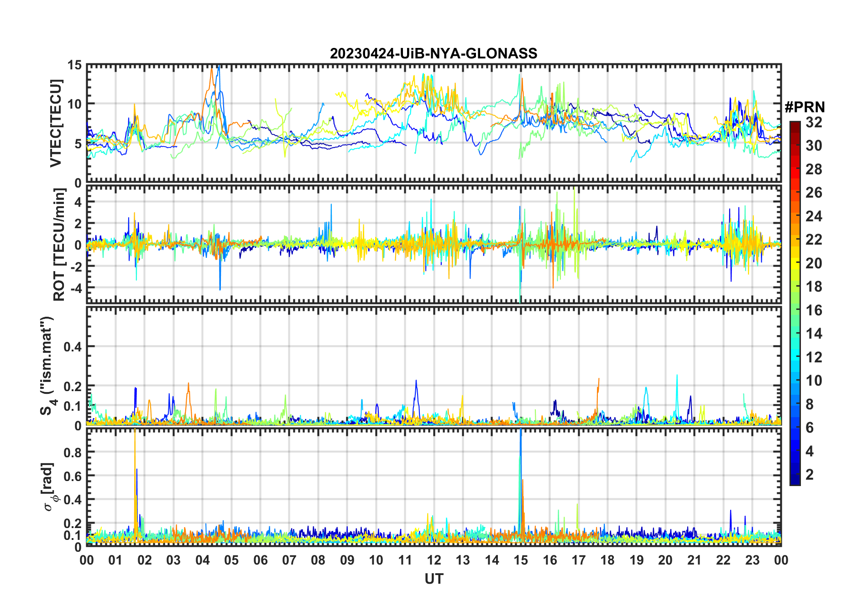Select the colorbar tick label "32"
868x607 pixels.
coord(814,122)
